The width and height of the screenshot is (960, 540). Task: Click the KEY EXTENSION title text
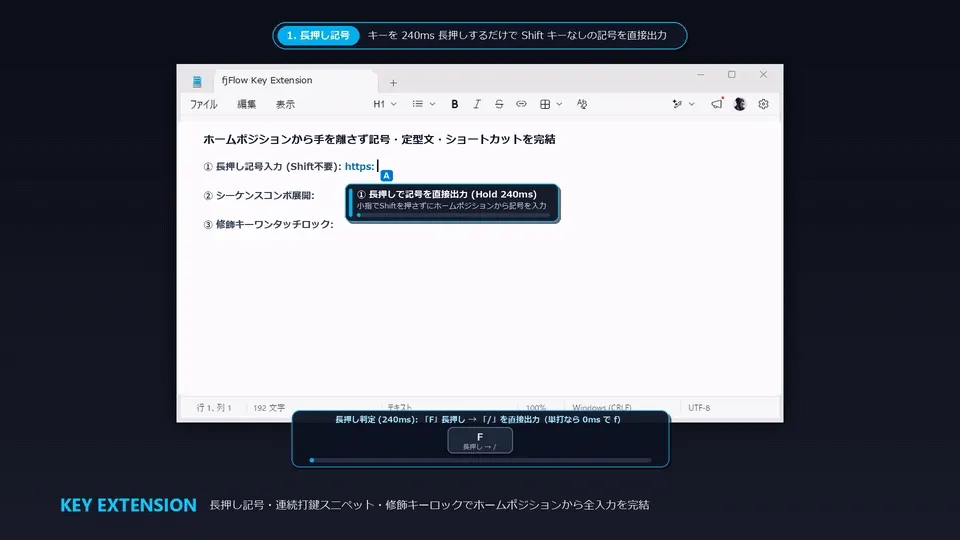tap(129, 505)
